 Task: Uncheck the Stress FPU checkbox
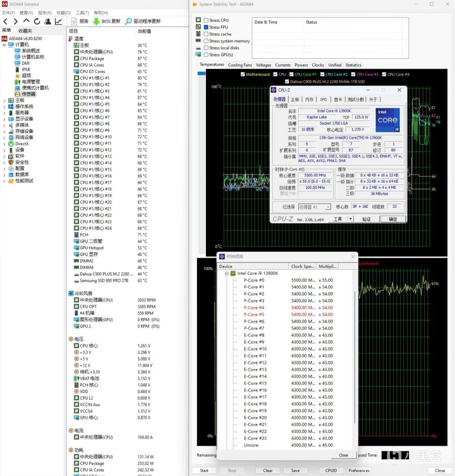(206, 27)
